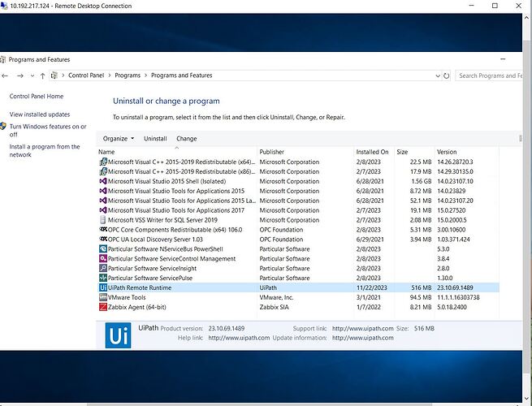Sort by the Name column header
532x406 pixels.
pyautogui.click(x=177, y=152)
